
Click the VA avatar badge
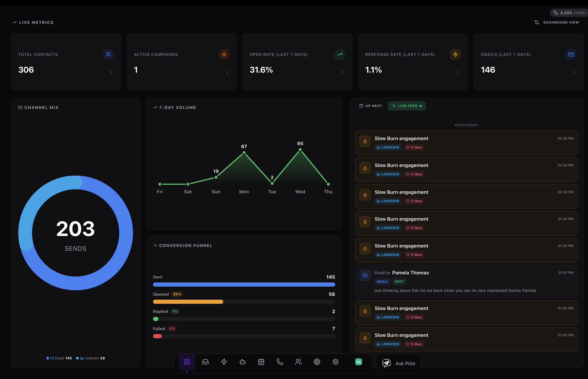[x=358, y=362]
